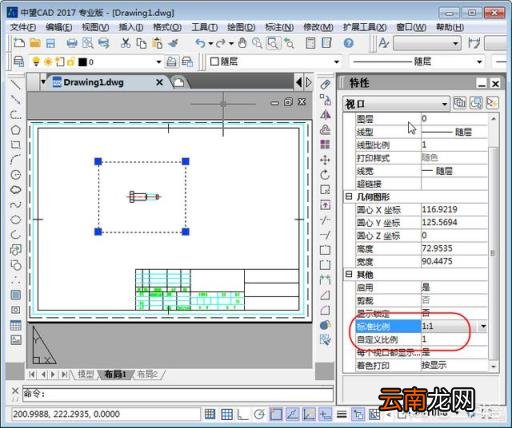Select the Table tool icon

click(16, 325)
